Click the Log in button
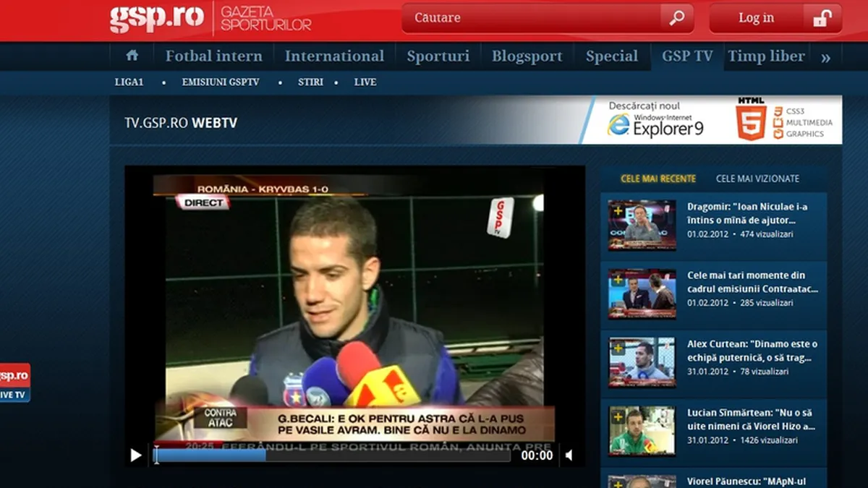The image size is (868, 488). 756,18
